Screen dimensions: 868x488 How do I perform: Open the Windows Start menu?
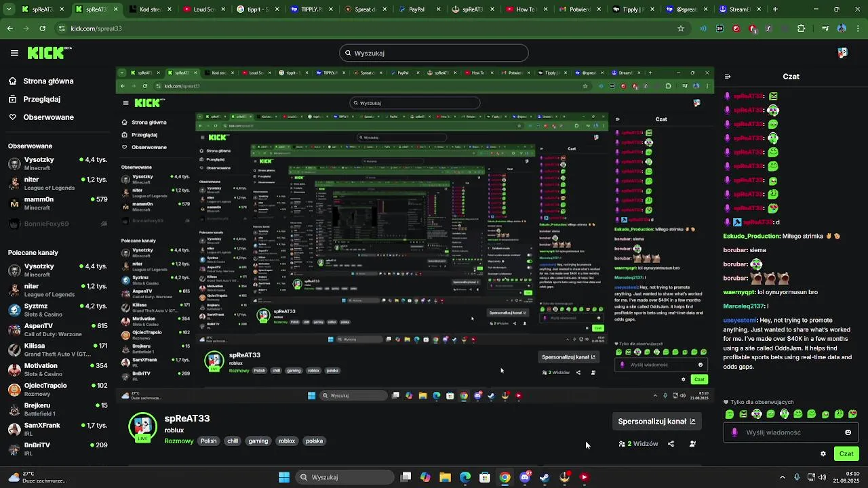tap(284, 477)
